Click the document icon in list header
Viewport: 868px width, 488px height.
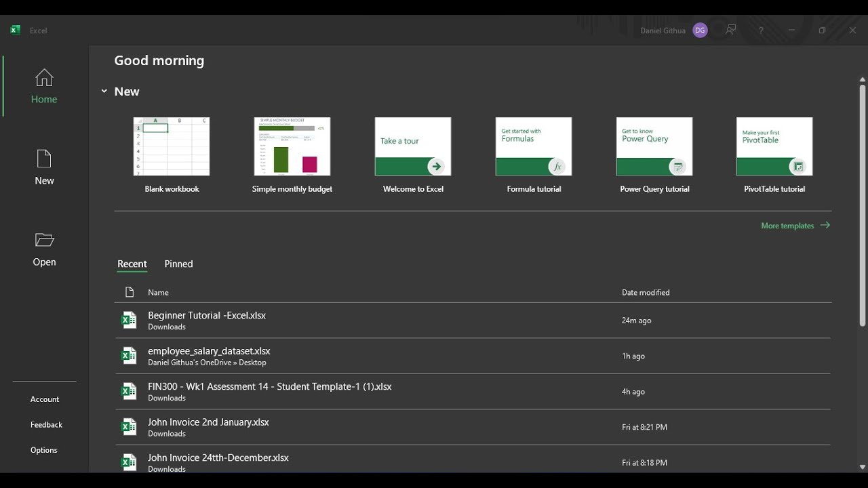[130, 292]
